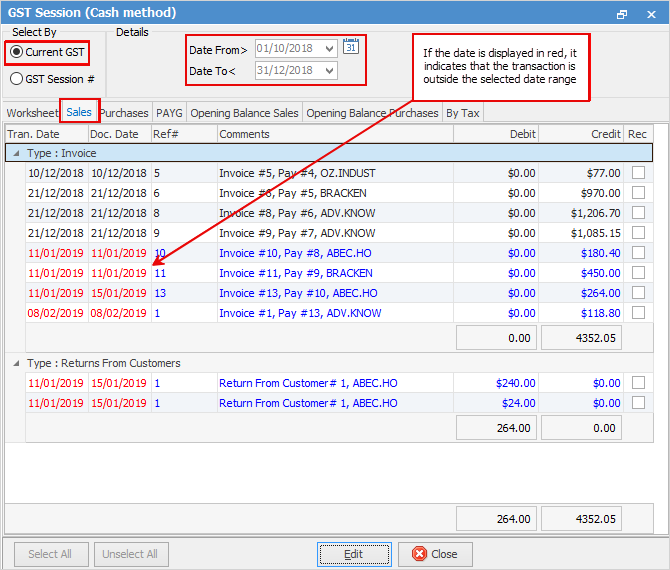670x570 pixels.
Task: Click the restore window icon in title bar
Action: 622,15
